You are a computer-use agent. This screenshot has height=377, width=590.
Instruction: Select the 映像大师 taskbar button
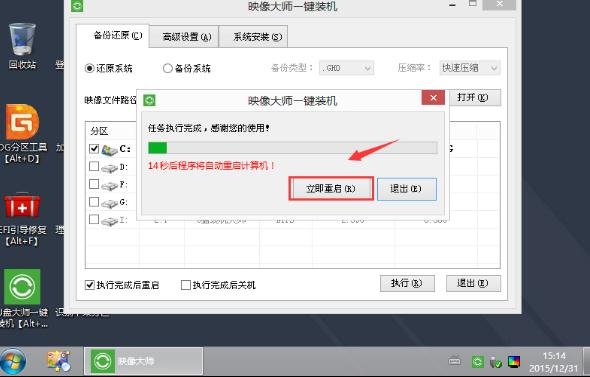(143, 361)
